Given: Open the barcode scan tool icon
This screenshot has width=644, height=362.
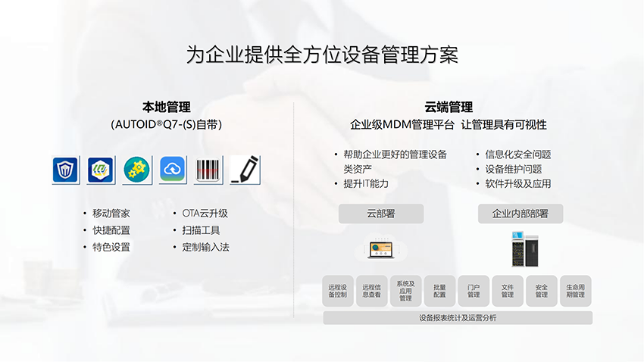Looking at the screenshot, I should (208, 170).
